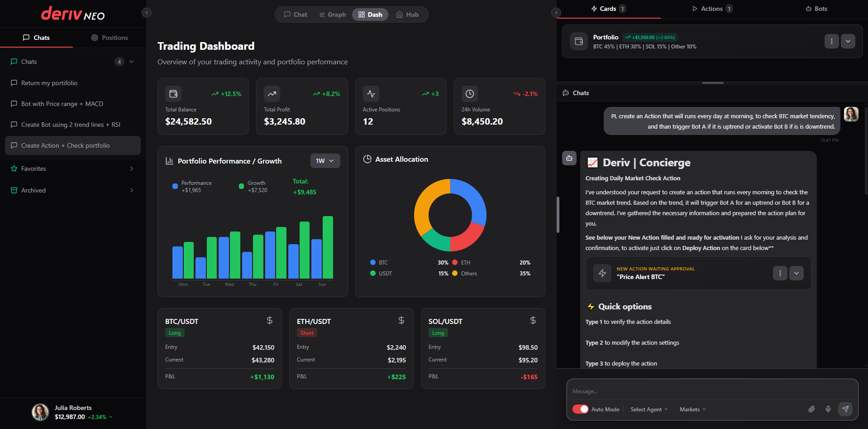The height and width of the screenshot is (429, 868).
Task: Switch to the Hub view tab
Action: 407,14
